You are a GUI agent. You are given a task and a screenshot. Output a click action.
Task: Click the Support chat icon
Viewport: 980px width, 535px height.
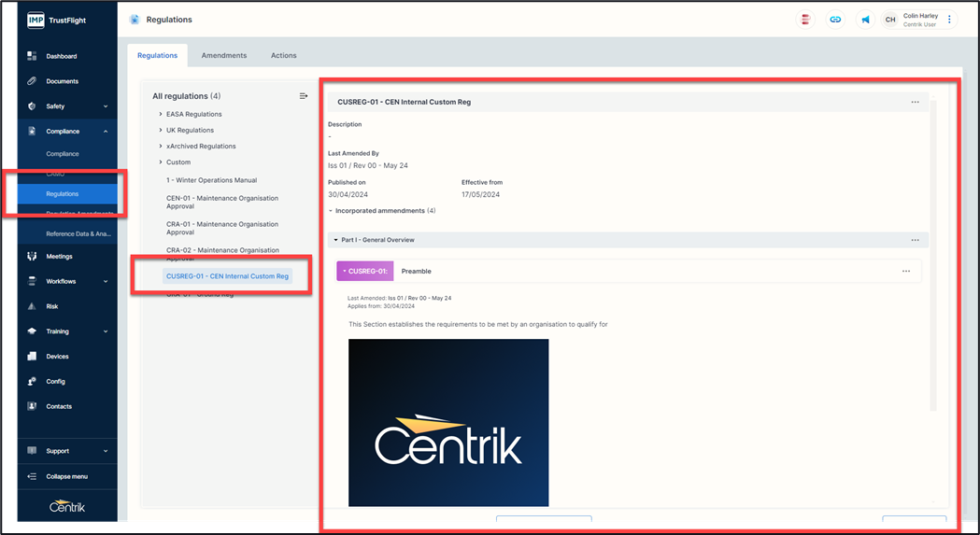(x=32, y=451)
